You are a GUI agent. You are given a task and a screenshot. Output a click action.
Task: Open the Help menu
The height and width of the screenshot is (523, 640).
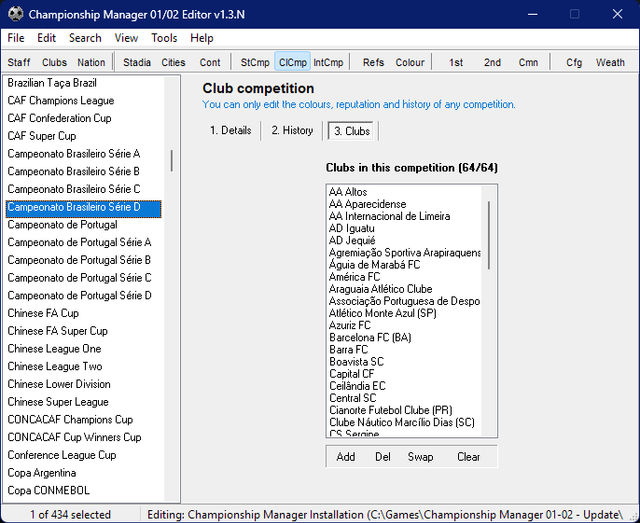(x=202, y=38)
